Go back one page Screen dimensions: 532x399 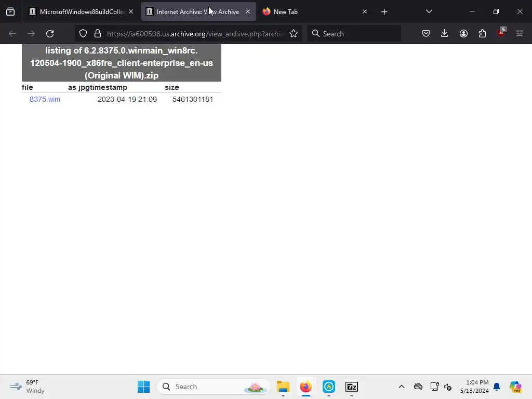[x=12, y=34]
